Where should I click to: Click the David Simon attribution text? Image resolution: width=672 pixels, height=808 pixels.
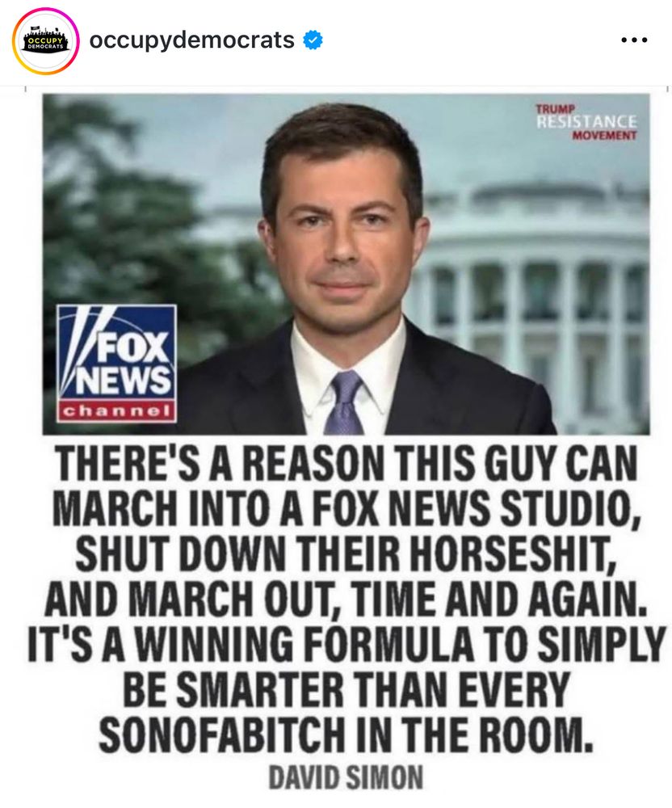346,777
